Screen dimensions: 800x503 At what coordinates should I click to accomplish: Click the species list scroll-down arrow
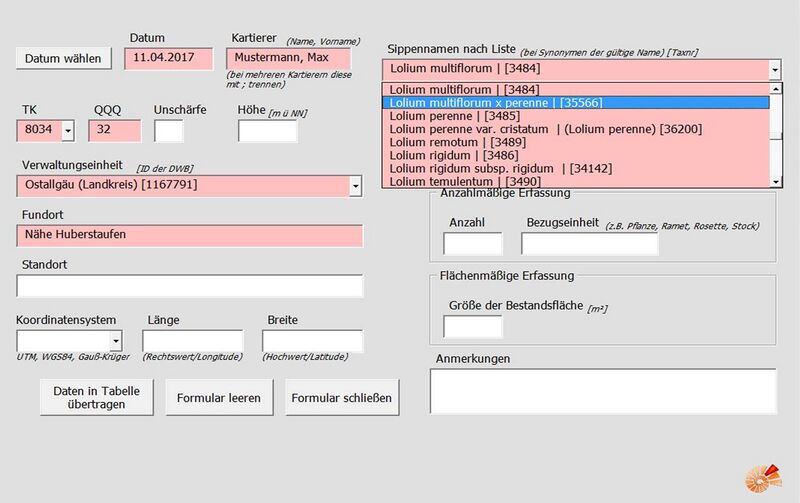point(776,182)
